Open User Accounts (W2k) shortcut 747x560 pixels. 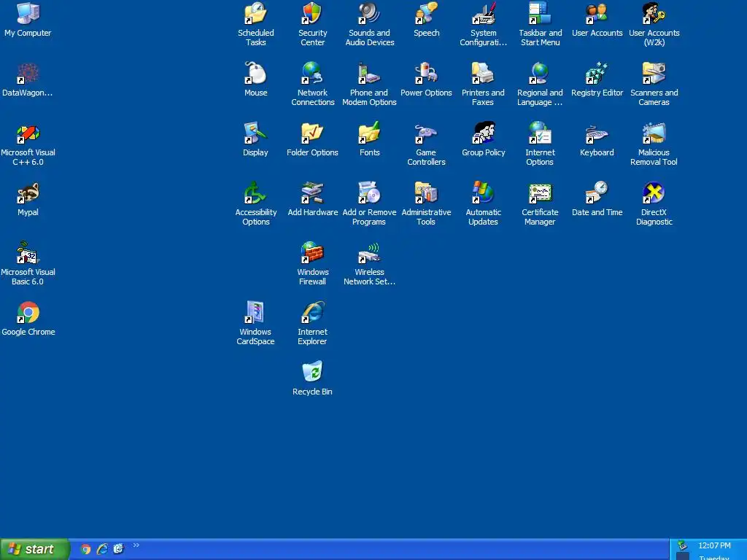pyautogui.click(x=654, y=24)
